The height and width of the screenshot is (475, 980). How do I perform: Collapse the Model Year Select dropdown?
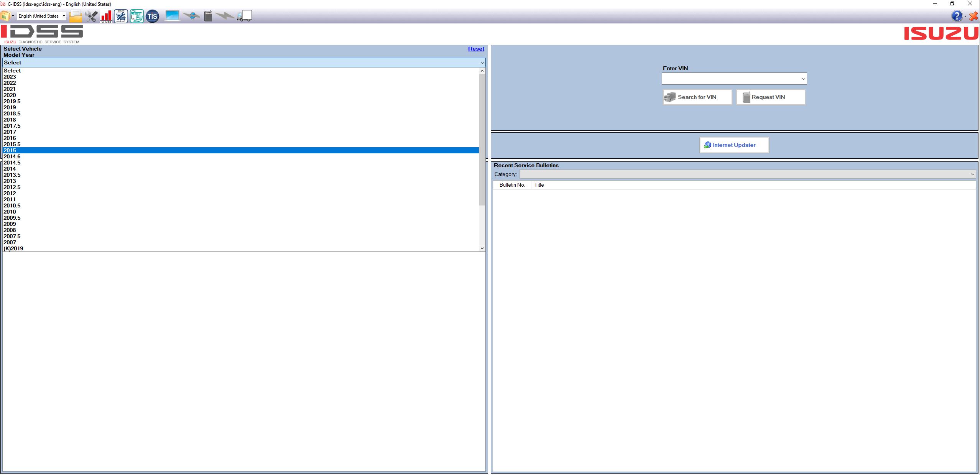[x=482, y=63]
